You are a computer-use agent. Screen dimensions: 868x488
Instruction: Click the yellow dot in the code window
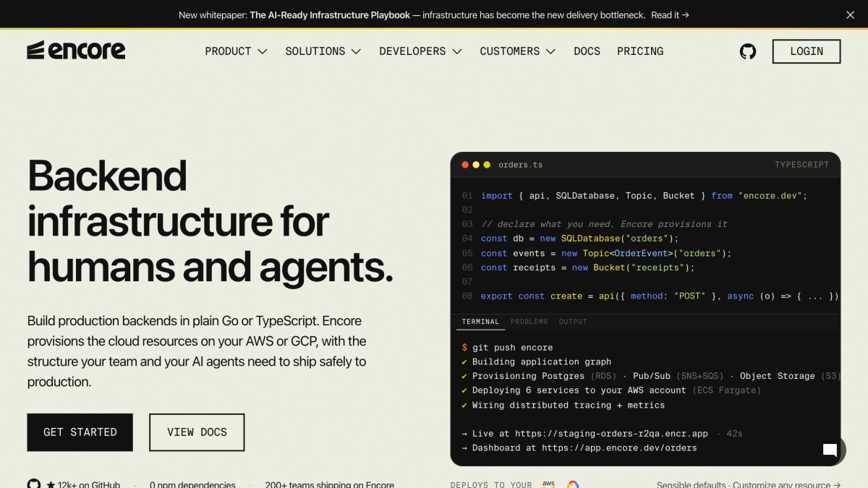click(x=476, y=165)
